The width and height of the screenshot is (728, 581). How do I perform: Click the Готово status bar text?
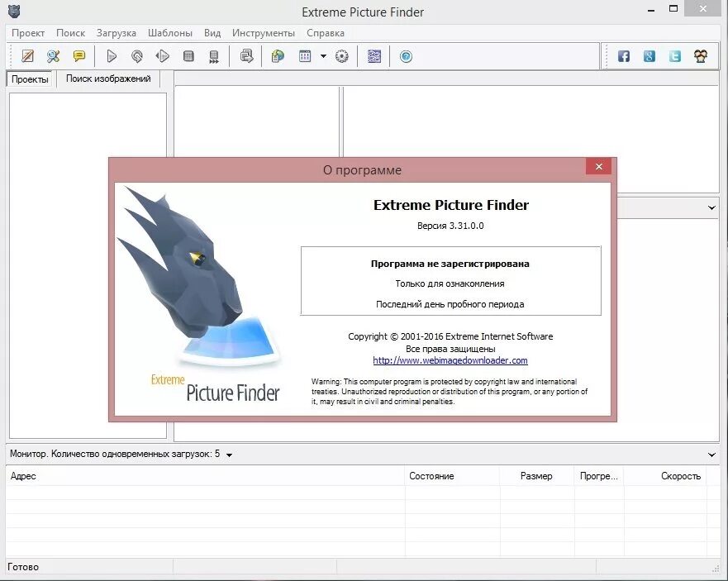[23, 567]
